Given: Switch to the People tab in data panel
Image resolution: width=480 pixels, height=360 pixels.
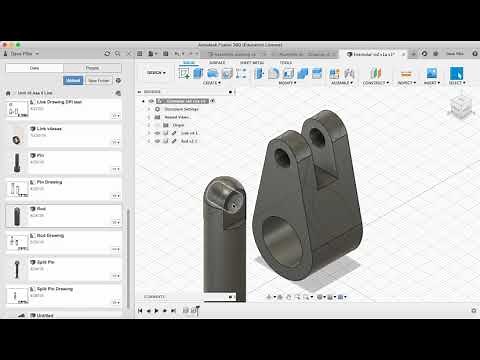Looking at the screenshot, I should pyautogui.click(x=92, y=68).
